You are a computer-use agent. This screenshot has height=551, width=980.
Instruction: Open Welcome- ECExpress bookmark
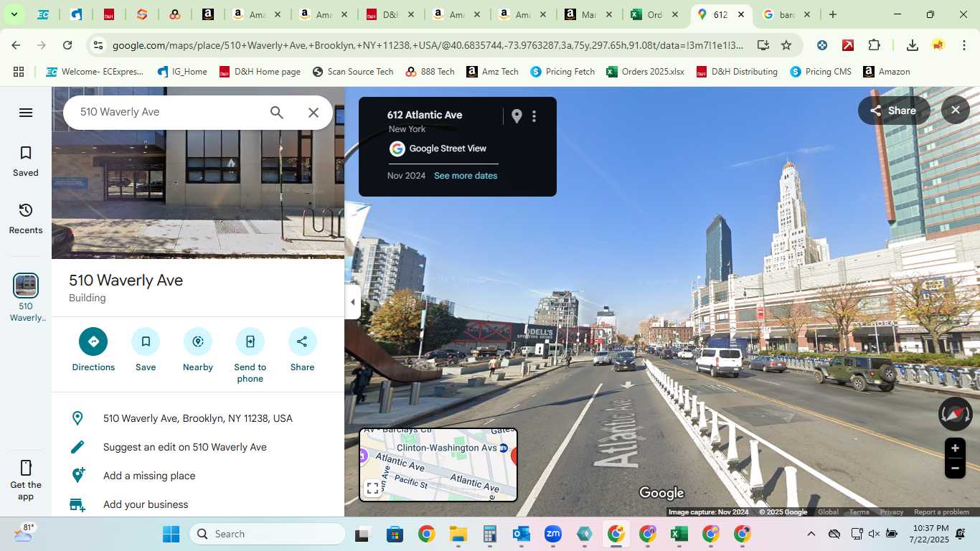(x=94, y=72)
